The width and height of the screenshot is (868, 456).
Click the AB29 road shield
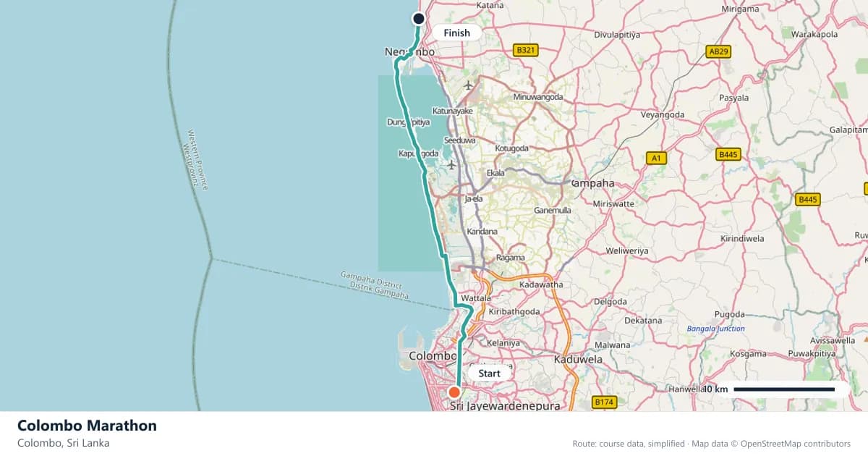click(x=718, y=51)
